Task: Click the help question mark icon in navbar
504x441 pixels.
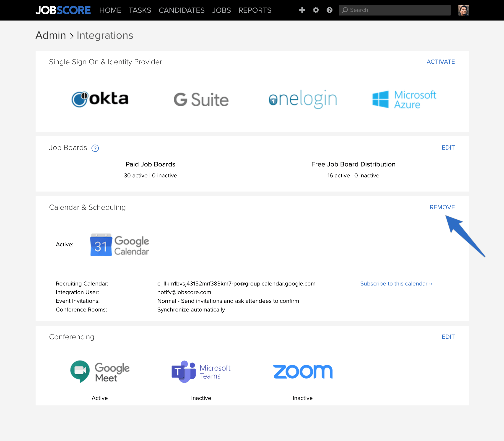Action: (329, 10)
